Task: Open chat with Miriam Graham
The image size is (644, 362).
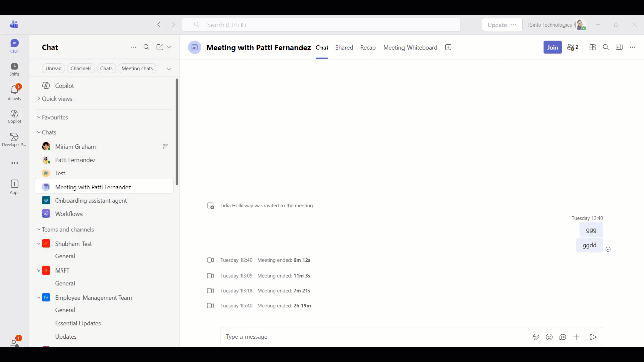Action: (104, 147)
